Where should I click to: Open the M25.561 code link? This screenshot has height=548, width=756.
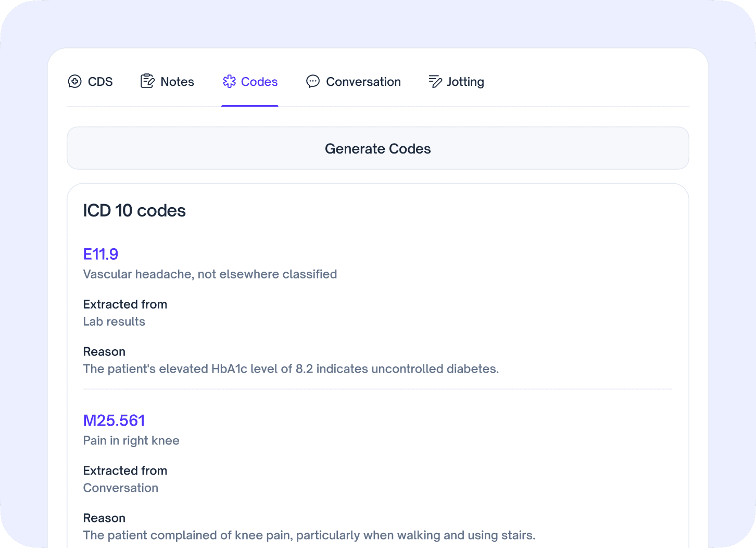tap(114, 420)
